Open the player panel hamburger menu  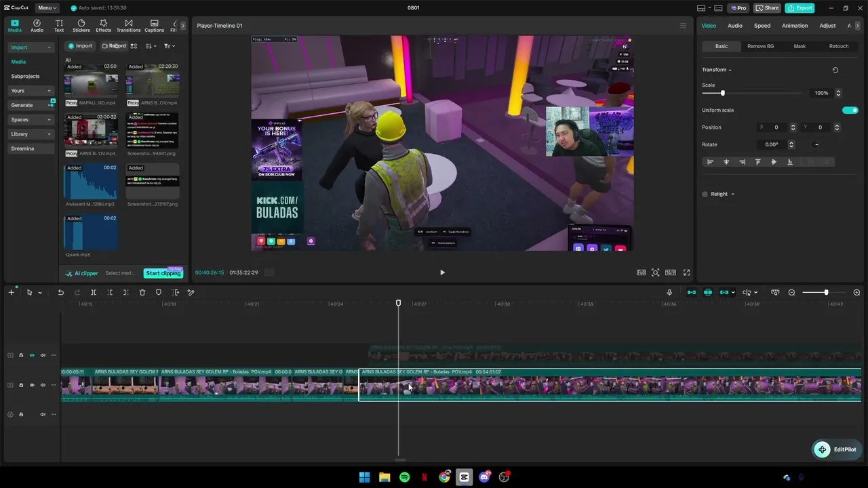point(683,26)
